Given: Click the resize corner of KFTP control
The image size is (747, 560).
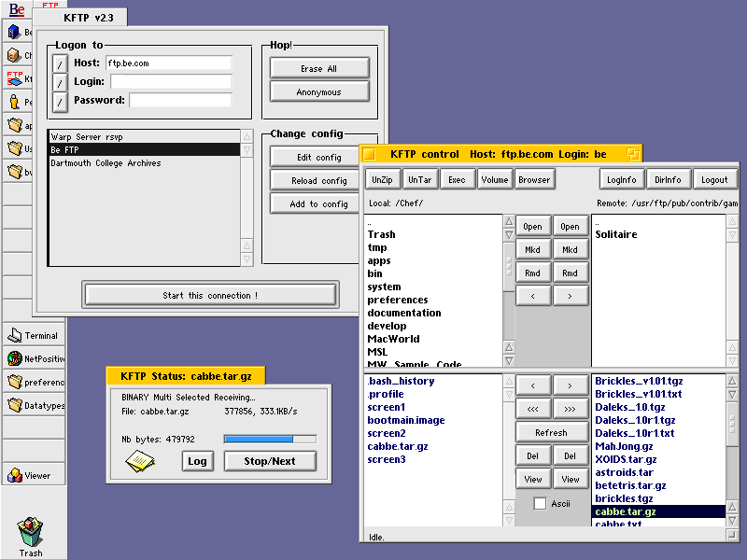Looking at the screenshot, I should click(732, 535).
